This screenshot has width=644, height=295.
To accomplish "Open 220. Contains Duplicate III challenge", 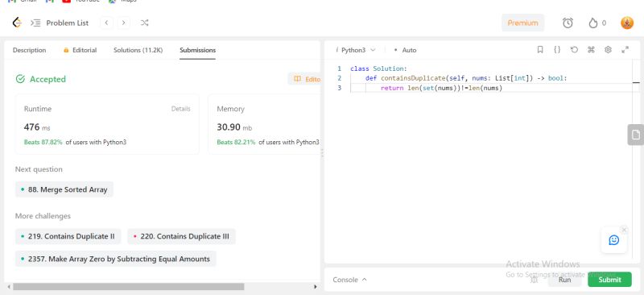I will coord(181,237).
